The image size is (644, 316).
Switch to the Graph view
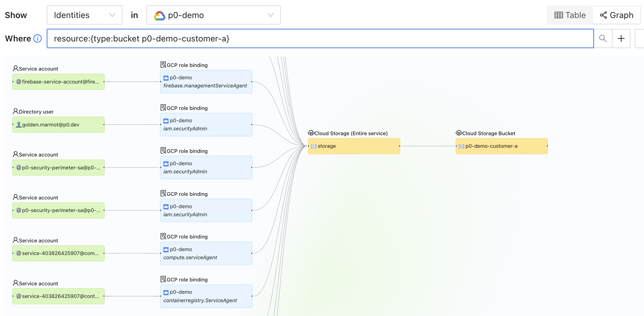tap(616, 15)
